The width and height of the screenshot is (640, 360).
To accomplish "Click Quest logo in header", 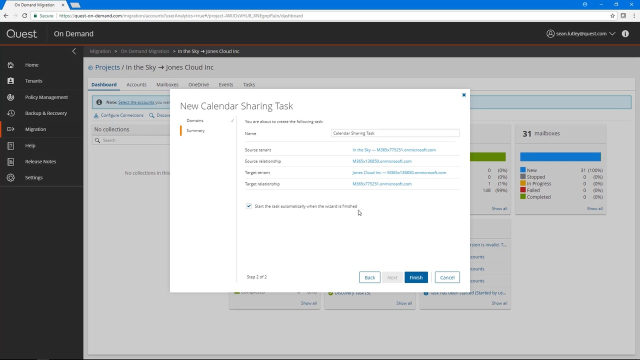I will [21, 34].
